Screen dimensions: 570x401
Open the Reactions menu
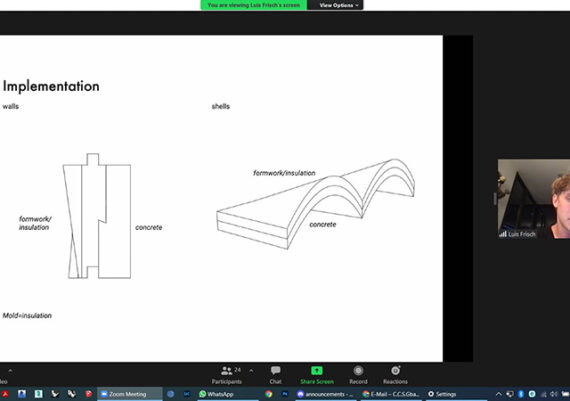coord(395,375)
